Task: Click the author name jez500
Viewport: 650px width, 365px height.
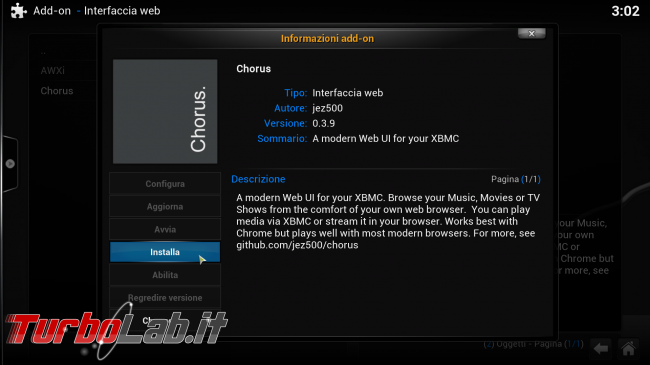Action: (327, 108)
